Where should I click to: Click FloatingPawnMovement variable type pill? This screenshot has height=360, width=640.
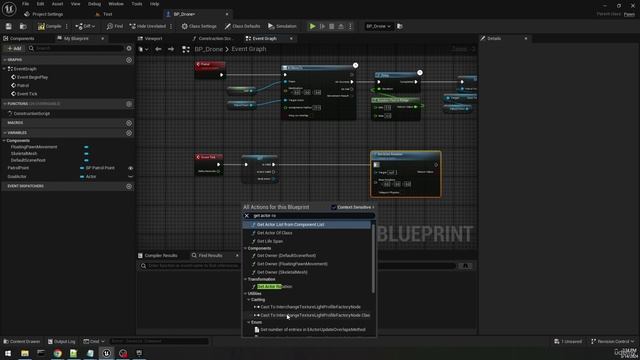click(x=86, y=147)
